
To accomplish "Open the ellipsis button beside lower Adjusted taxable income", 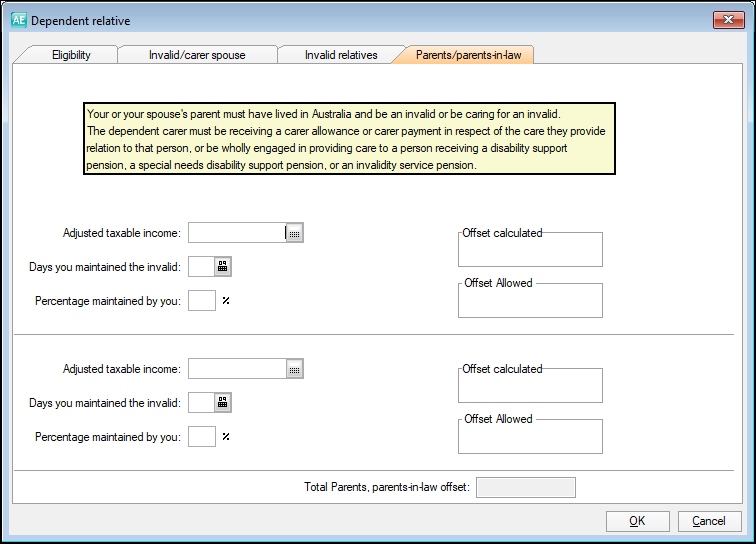I will (294, 369).
